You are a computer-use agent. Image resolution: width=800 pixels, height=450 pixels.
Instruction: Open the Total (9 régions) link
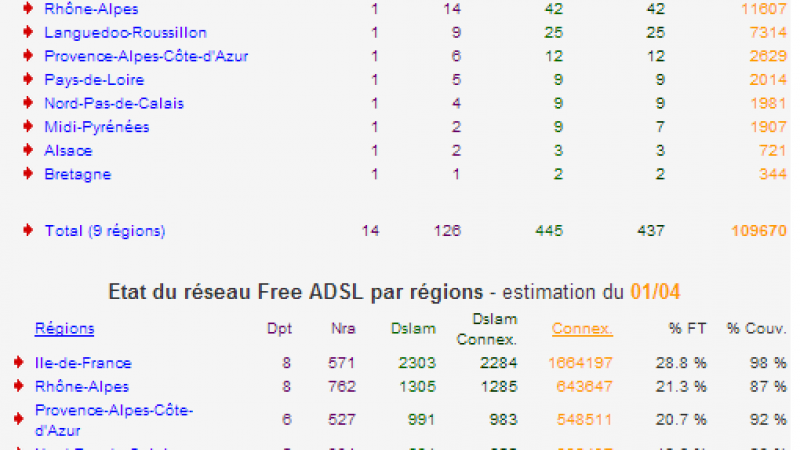pyautogui.click(x=105, y=231)
